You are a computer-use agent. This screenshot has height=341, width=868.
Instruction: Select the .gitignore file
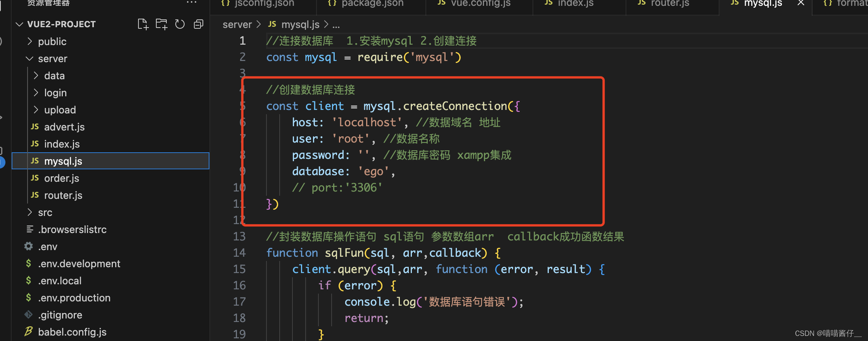point(60,315)
